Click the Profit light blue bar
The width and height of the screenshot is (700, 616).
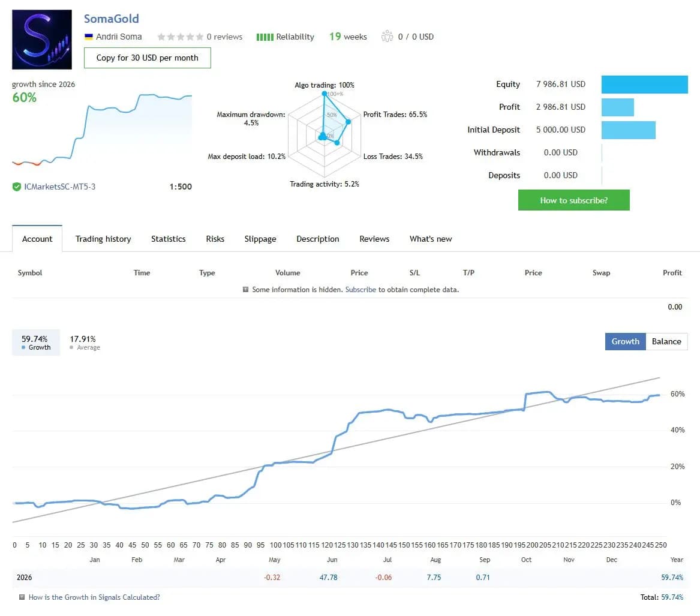(x=617, y=107)
